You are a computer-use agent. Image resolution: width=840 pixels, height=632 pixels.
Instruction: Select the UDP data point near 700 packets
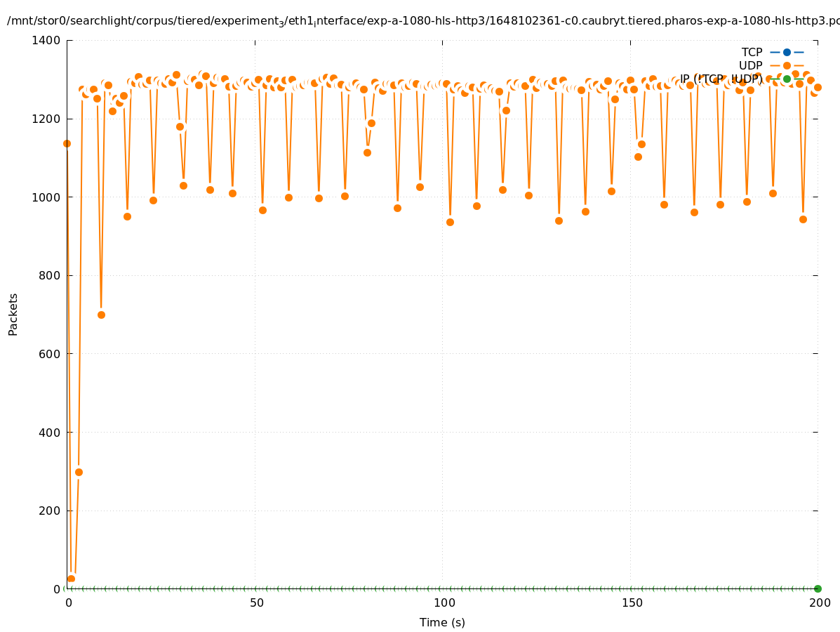(101, 315)
